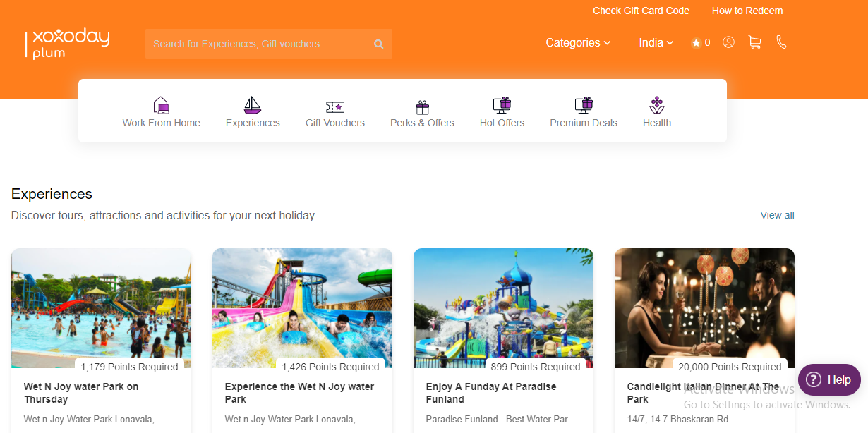The width and height of the screenshot is (868, 433).
Task: Open the shopping cart icon
Action: point(754,42)
